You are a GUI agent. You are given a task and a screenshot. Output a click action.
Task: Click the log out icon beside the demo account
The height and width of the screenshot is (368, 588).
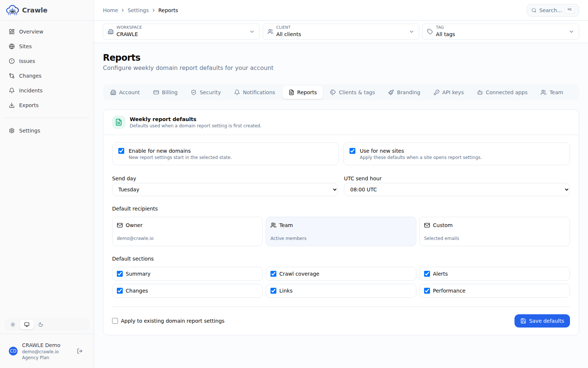(x=80, y=351)
